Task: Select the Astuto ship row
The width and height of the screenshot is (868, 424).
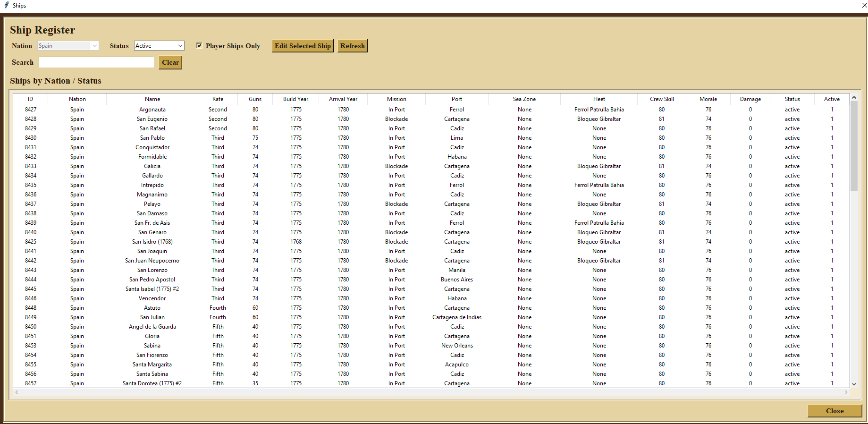Action: click(431, 308)
